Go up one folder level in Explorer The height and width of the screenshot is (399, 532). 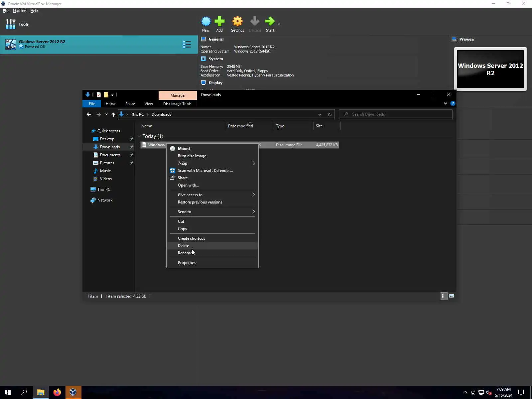113,114
